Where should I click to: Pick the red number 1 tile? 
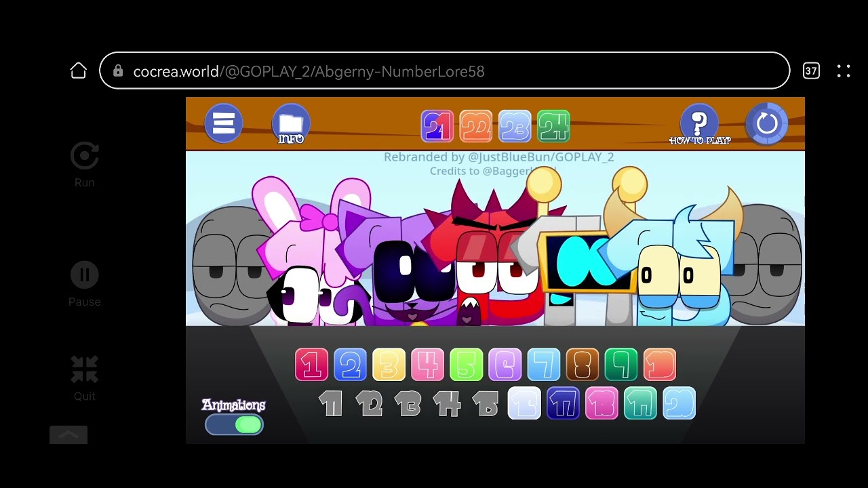tap(312, 365)
